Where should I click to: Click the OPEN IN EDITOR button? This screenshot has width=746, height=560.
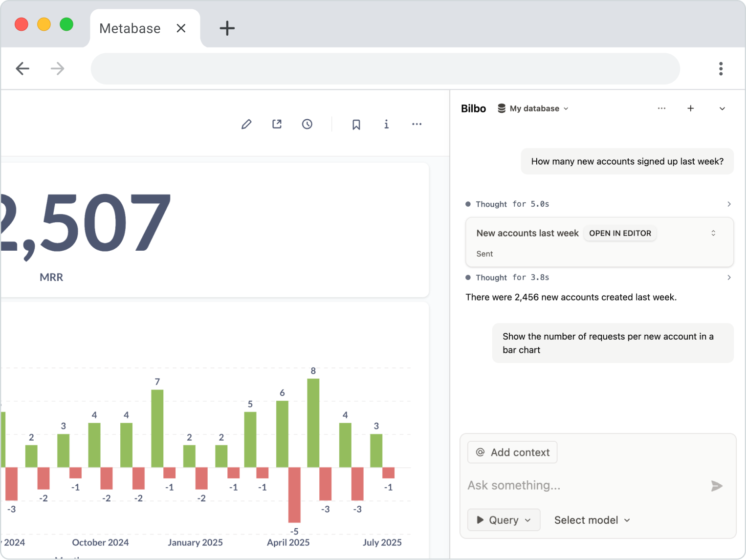[x=620, y=233]
